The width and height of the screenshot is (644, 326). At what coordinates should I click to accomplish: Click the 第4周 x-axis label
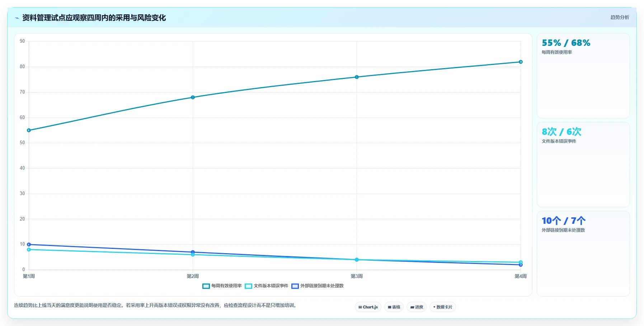click(x=521, y=276)
